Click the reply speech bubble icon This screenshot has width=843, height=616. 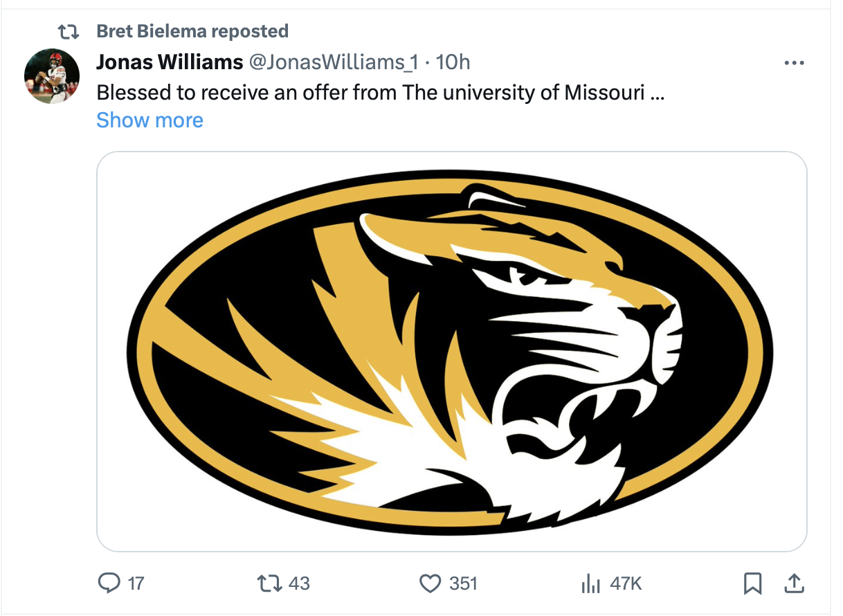click(109, 583)
